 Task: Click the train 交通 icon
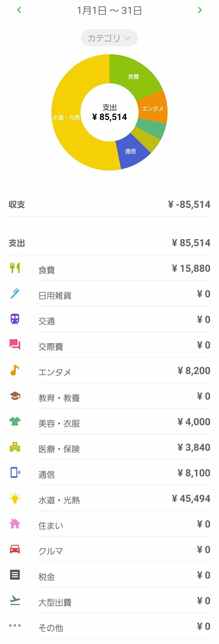(x=15, y=319)
